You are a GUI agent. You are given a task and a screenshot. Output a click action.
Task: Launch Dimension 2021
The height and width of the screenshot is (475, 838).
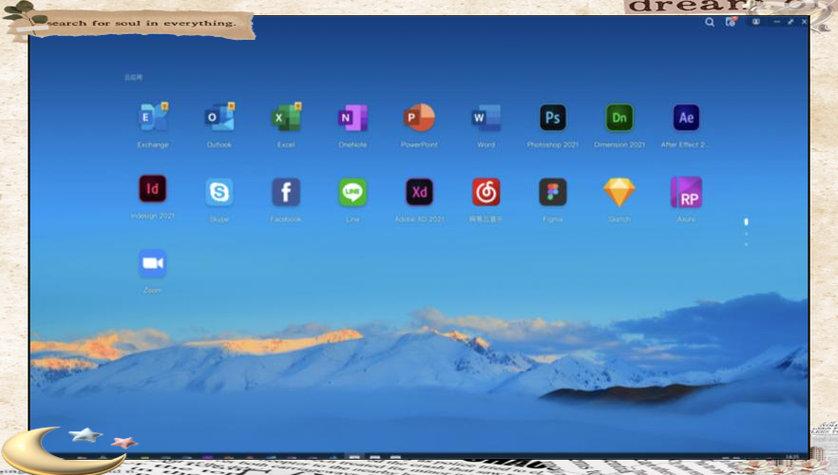point(619,118)
